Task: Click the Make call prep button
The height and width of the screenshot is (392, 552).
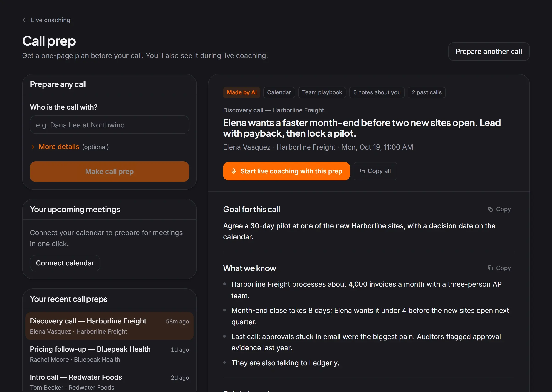Action: pyautogui.click(x=109, y=171)
